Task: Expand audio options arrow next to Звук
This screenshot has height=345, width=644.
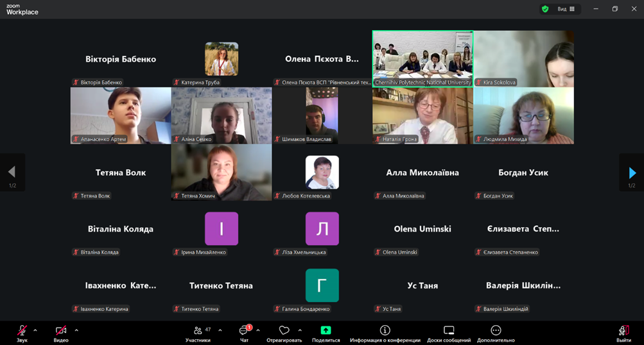Action: (x=35, y=330)
